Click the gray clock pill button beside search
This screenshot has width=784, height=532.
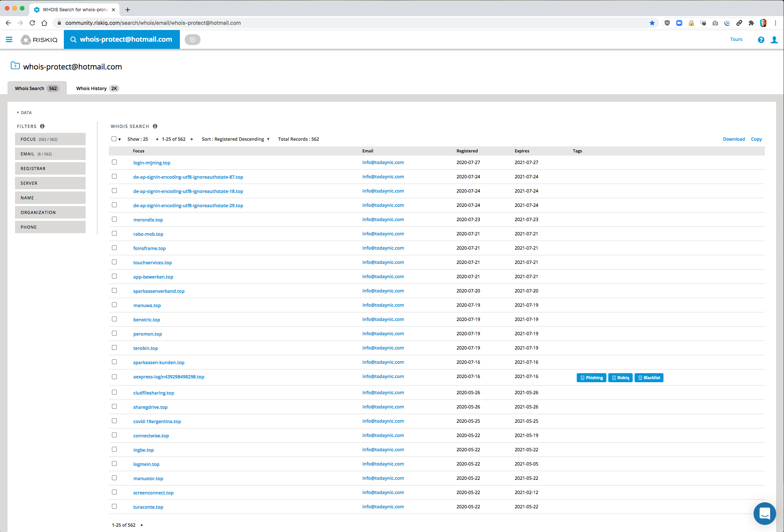click(193, 39)
